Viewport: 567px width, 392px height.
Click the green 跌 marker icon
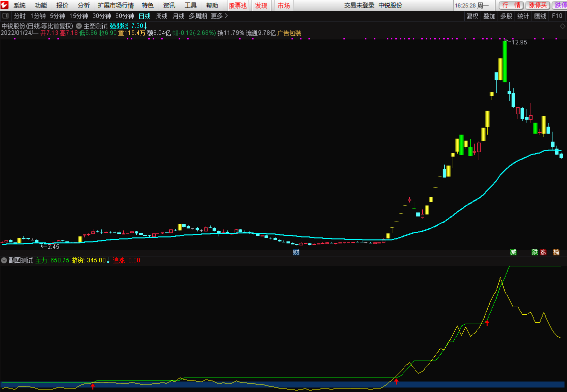coord(535,252)
